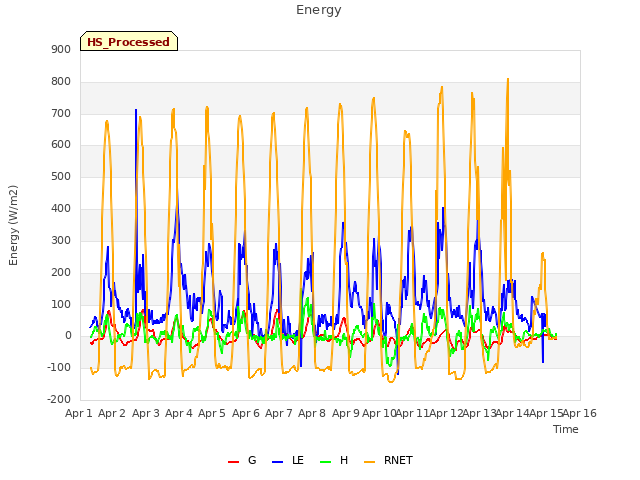Click the 100 y-axis tick label
640x480 pixels.
click(x=61, y=304)
